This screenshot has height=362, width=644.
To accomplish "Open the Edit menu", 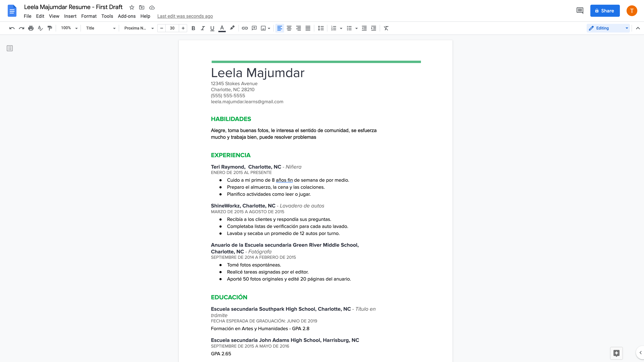I will pyautogui.click(x=40, y=16).
